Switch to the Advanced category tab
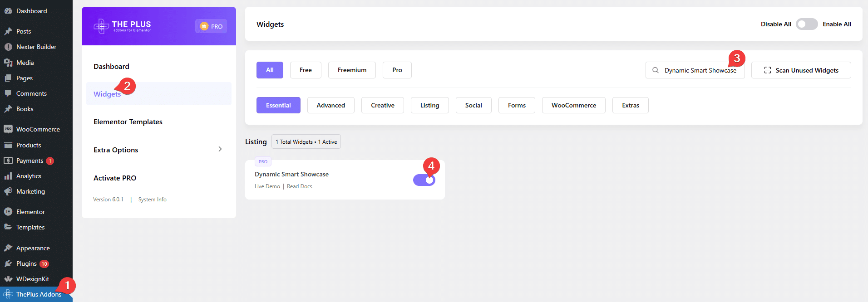The height and width of the screenshot is (302, 868). coord(330,105)
